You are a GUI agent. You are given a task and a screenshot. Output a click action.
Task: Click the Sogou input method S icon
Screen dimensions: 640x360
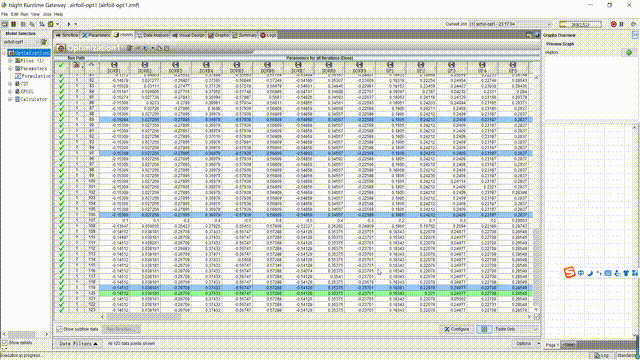pyautogui.click(x=569, y=272)
